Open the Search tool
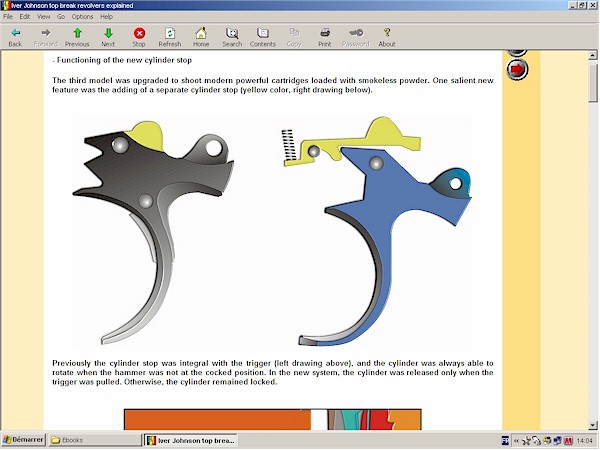Screen dimensions: 600x450 tap(232, 37)
